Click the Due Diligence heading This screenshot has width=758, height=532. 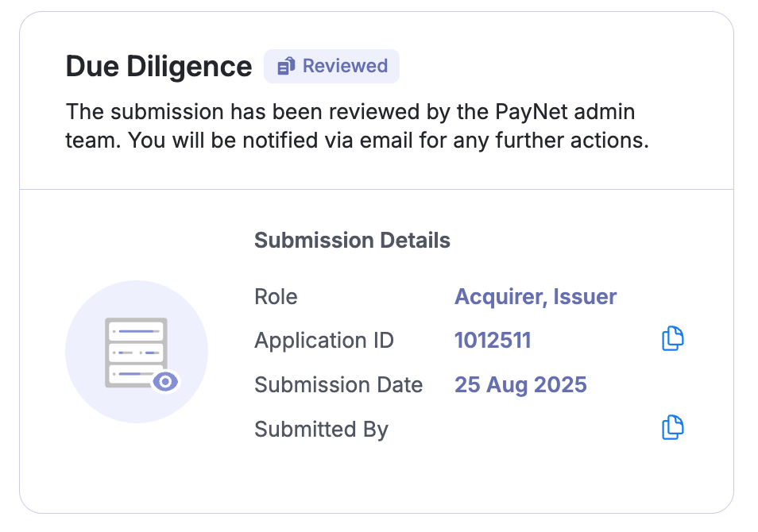pos(159,67)
